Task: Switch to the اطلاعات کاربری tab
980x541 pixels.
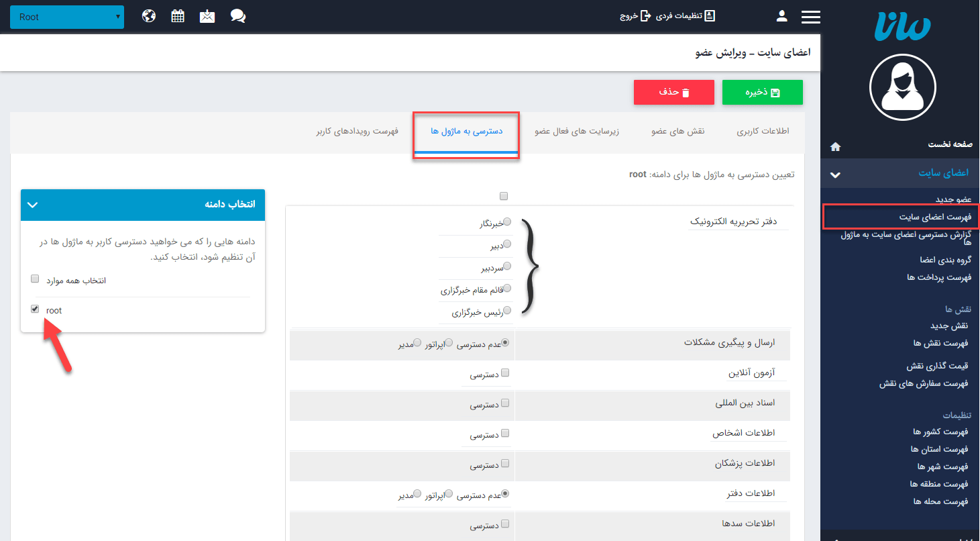Action: 763,132
